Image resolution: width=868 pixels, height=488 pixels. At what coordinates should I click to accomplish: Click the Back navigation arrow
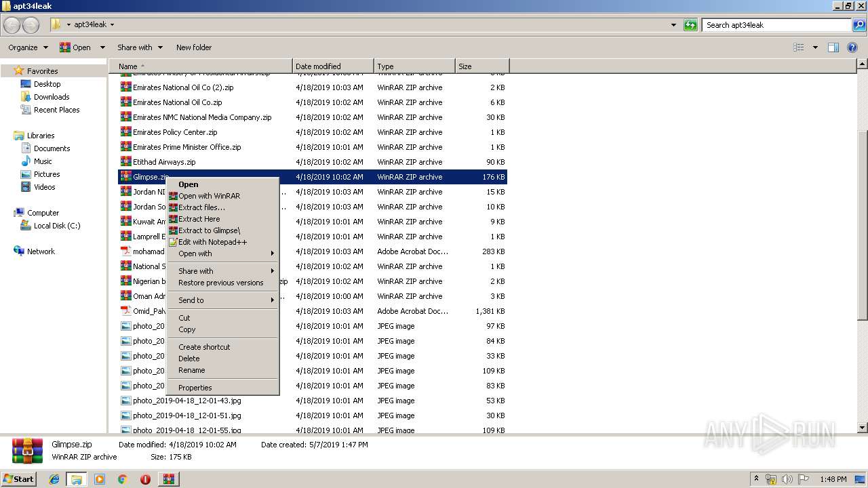(x=12, y=25)
